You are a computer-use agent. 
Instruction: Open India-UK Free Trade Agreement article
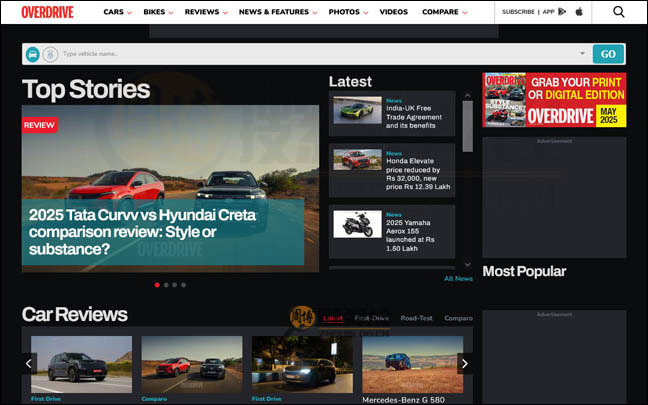[x=414, y=117]
